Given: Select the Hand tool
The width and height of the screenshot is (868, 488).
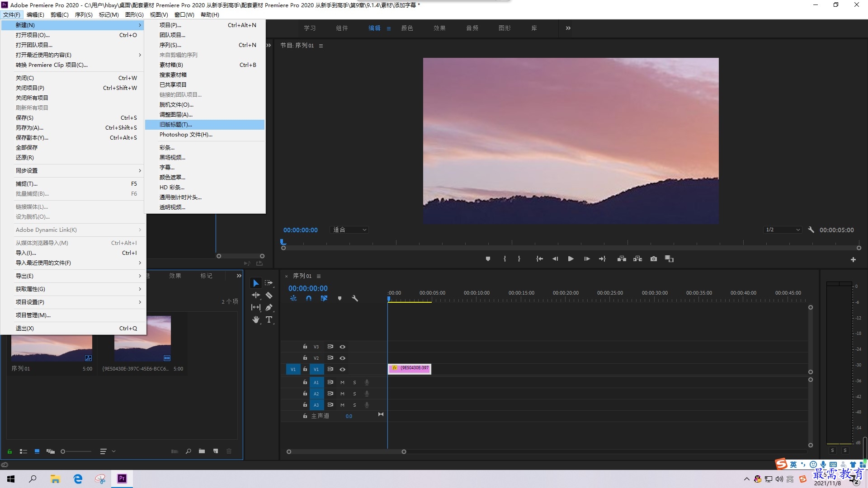Looking at the screenshot, I should pos(256,319).
